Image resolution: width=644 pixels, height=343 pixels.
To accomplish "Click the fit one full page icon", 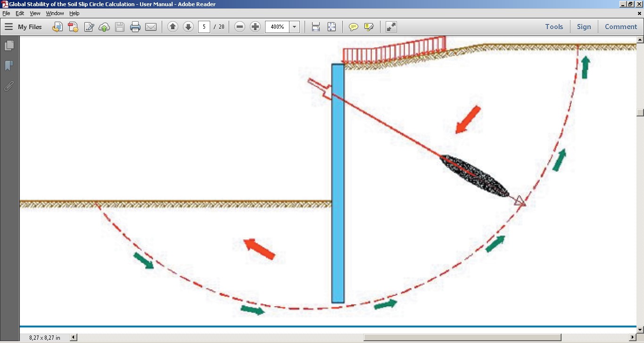I will coord(331,27).
